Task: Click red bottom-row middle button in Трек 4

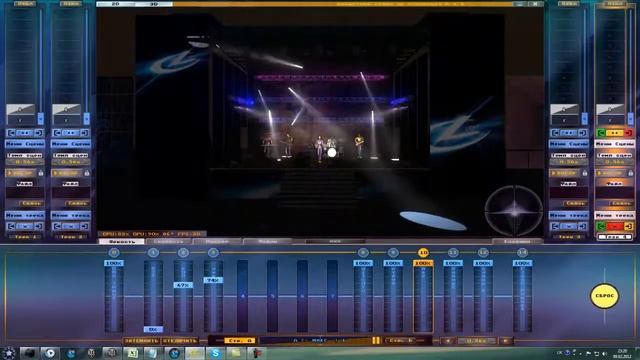Action: pos(614,226)
